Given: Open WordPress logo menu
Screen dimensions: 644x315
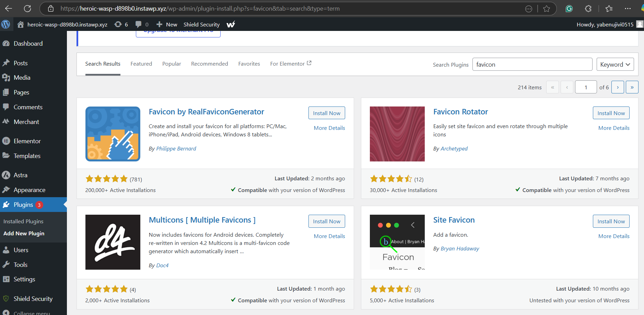Looking at the screenshot, I should coord(6,24).
